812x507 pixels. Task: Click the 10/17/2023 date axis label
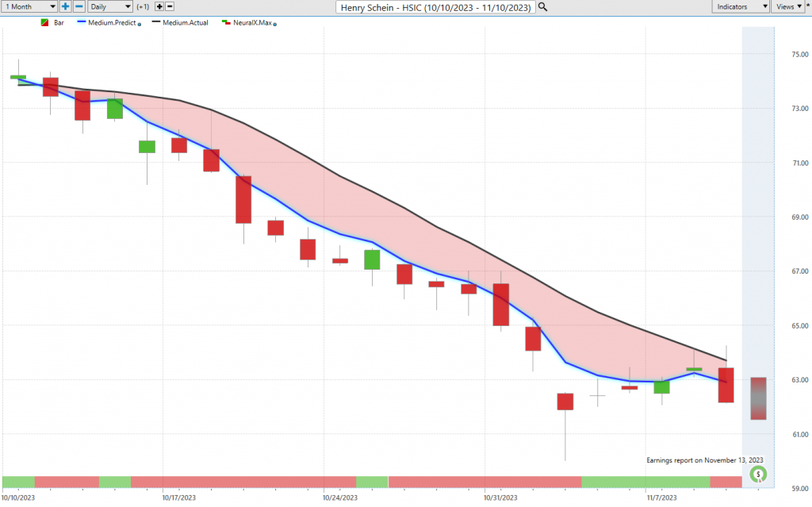[178, 497]
